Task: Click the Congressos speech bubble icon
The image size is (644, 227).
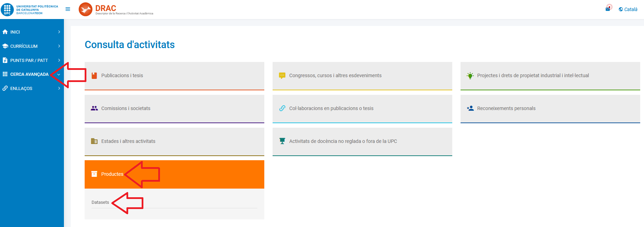Action: pyautogui.click(x=282, y=75)
